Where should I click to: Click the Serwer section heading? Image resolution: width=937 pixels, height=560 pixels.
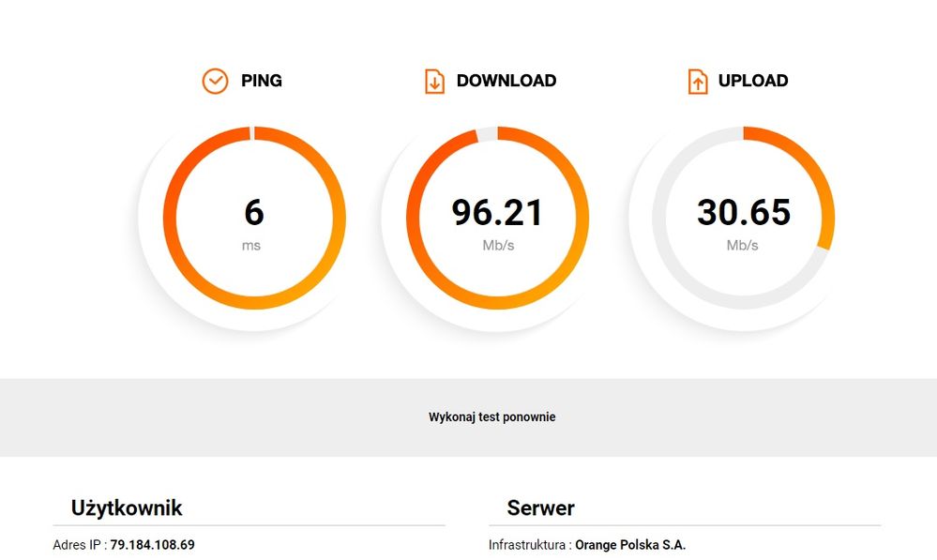[540, 508]
